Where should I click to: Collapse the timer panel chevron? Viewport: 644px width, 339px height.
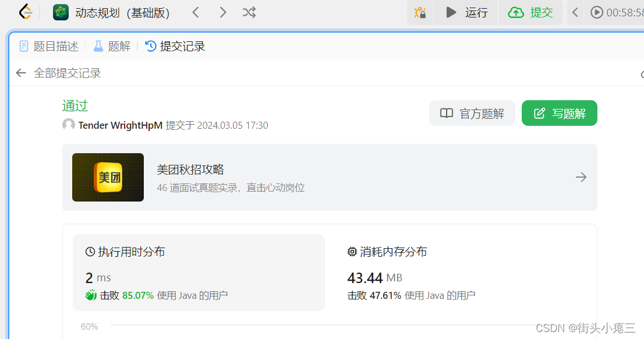(575, 12)
